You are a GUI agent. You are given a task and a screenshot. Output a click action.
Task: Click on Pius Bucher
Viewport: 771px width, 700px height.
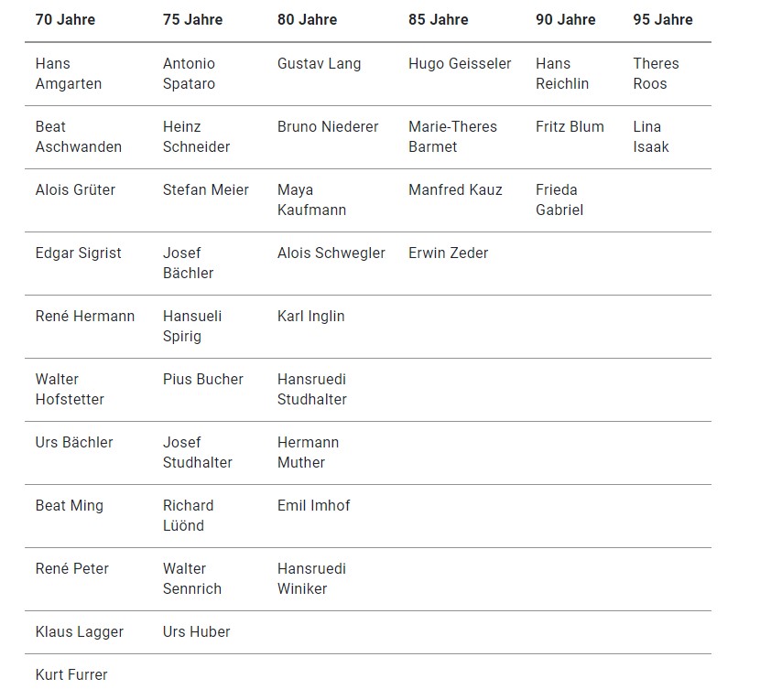point(203,379)
